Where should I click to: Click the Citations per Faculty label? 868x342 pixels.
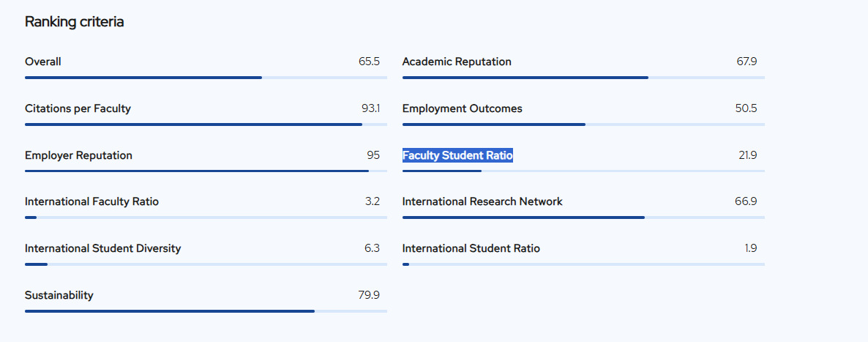[x=78, y=108]
